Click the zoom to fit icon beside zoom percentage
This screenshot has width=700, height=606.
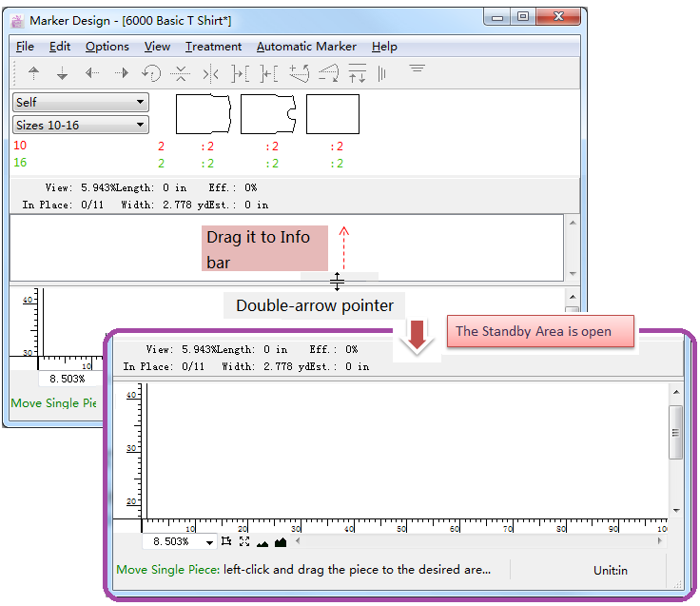pyautogui.click(x=244, y=541)
